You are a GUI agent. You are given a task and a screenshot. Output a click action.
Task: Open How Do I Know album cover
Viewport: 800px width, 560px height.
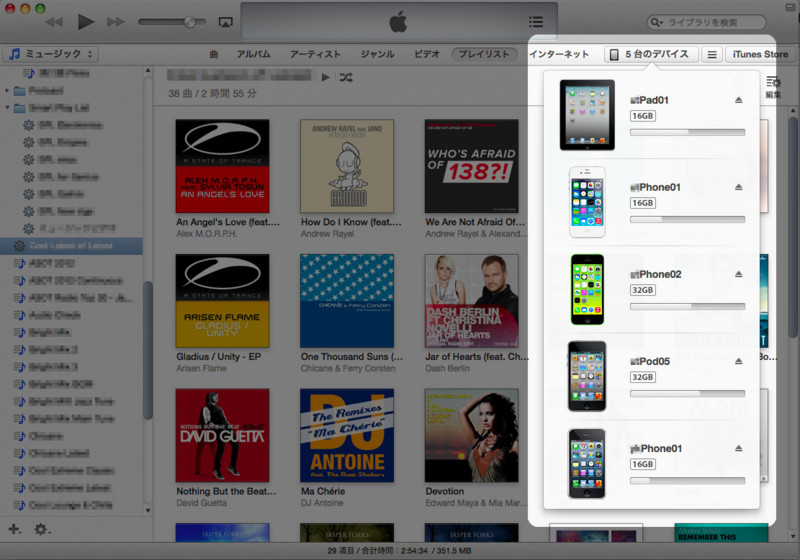pyautogui.click(x=347, y=166)
